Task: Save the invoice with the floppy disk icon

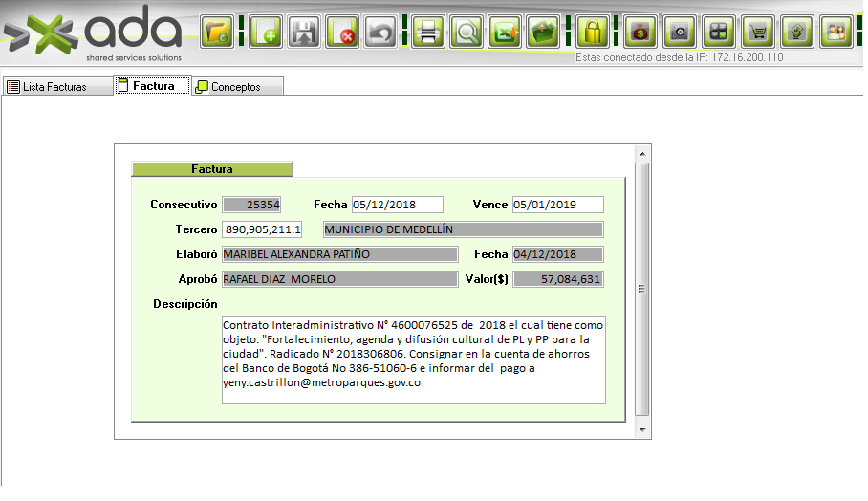Action: pyautogui.click(x=304, y=33)
